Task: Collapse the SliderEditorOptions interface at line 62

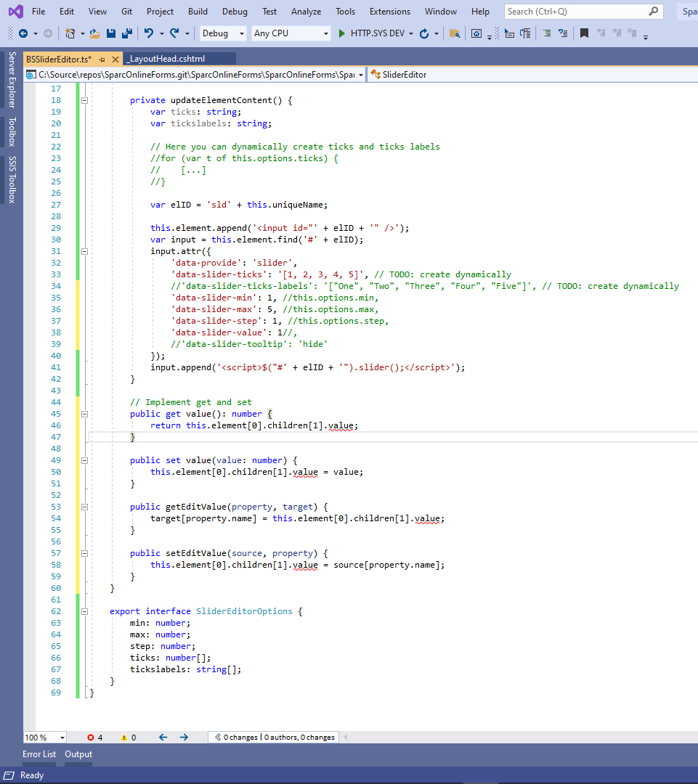Action: coord(84,611)
